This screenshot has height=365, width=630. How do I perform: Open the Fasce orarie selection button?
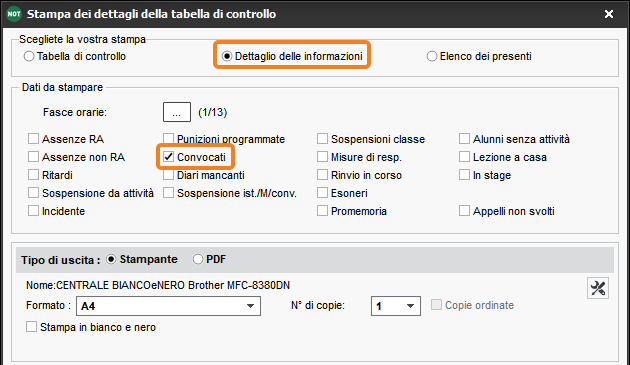(x=177, y=112)
